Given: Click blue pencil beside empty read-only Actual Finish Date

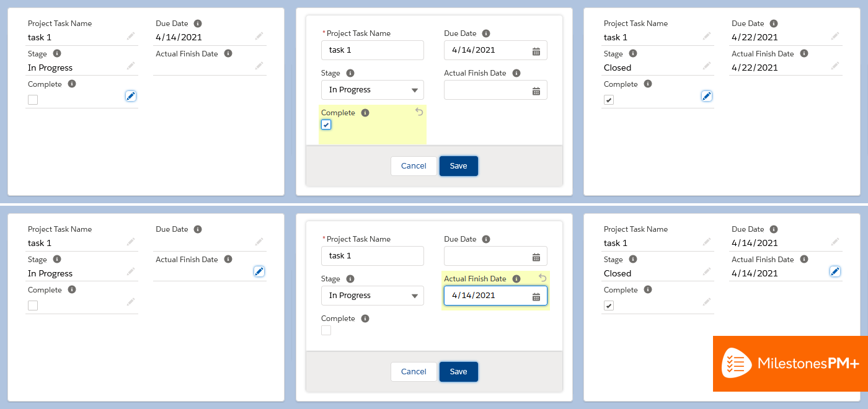Looking at the screenshot, I should pyautogui.click(x=259, y=271).
